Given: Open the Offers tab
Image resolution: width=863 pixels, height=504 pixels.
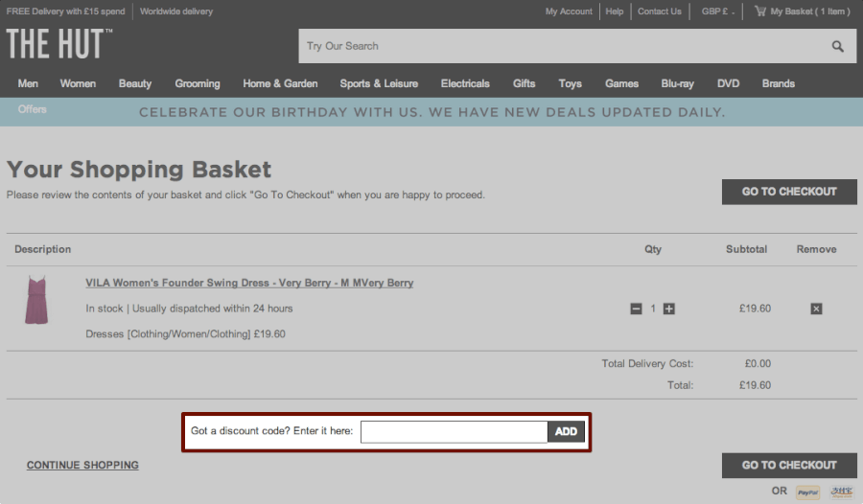Looking at the screenshot, I should tap(32, 109).
